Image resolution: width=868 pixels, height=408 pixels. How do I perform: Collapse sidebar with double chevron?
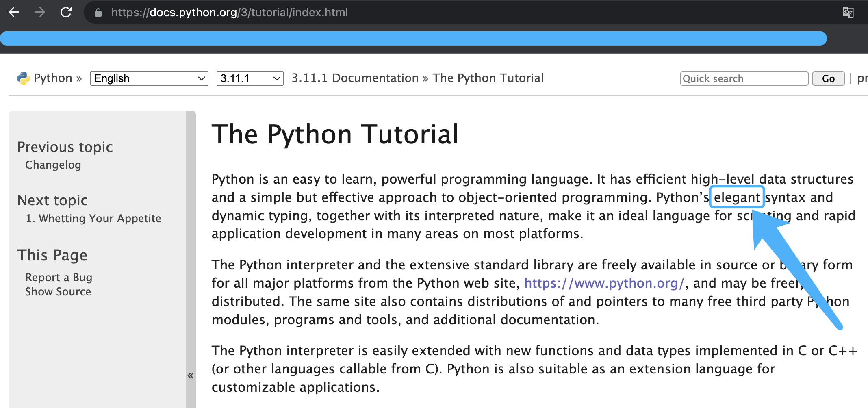tap(191, 375)
